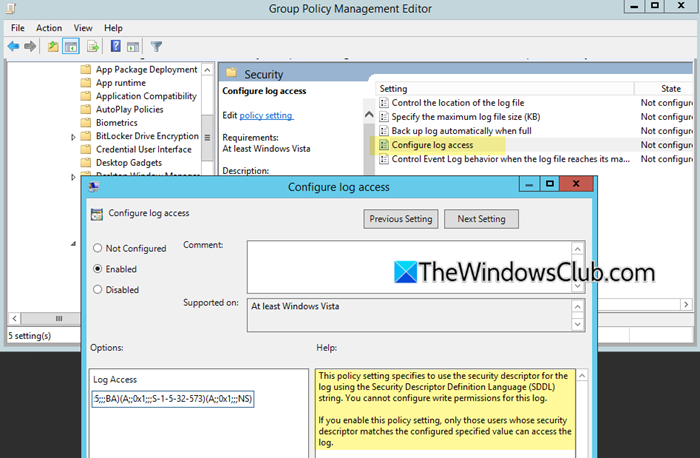Select 'Control the location of the log file' setting
Image resolution: width=700 pixels, height=458 pixels.
tap(458, 103)
